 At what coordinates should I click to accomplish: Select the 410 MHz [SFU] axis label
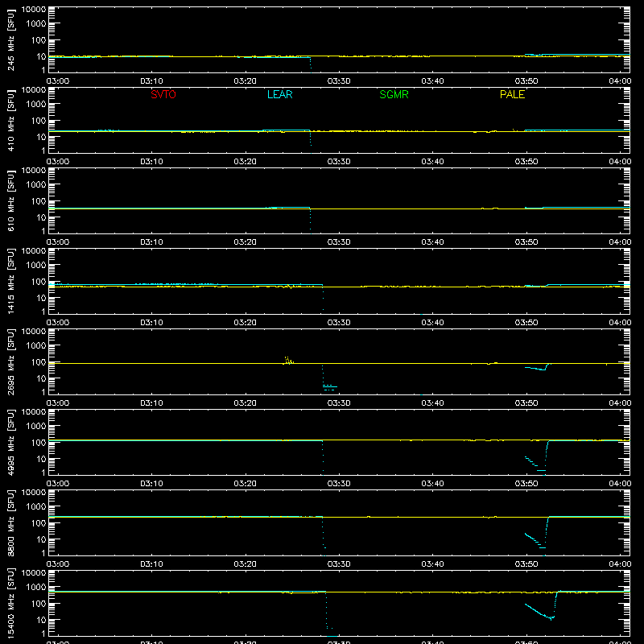pyautogui.click(x=11, y=120)
